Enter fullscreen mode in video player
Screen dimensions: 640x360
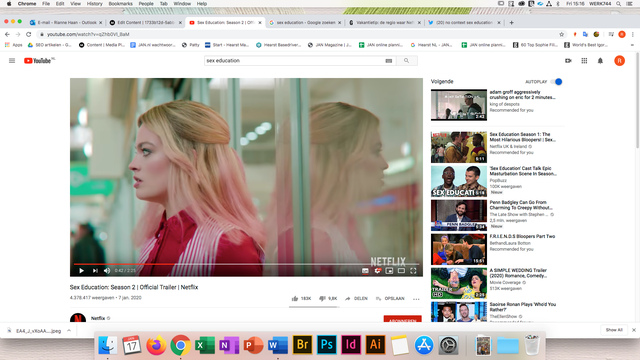(x=413, y=271)
